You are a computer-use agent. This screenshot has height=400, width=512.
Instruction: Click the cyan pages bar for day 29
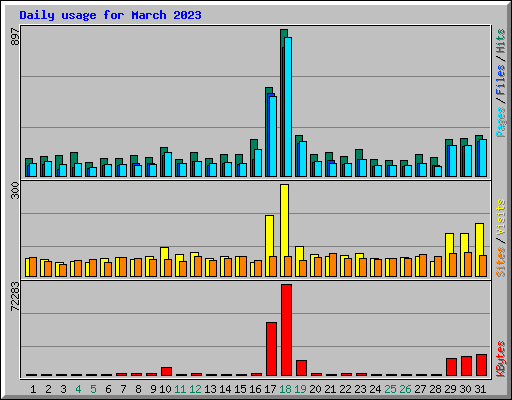point(453,161)
